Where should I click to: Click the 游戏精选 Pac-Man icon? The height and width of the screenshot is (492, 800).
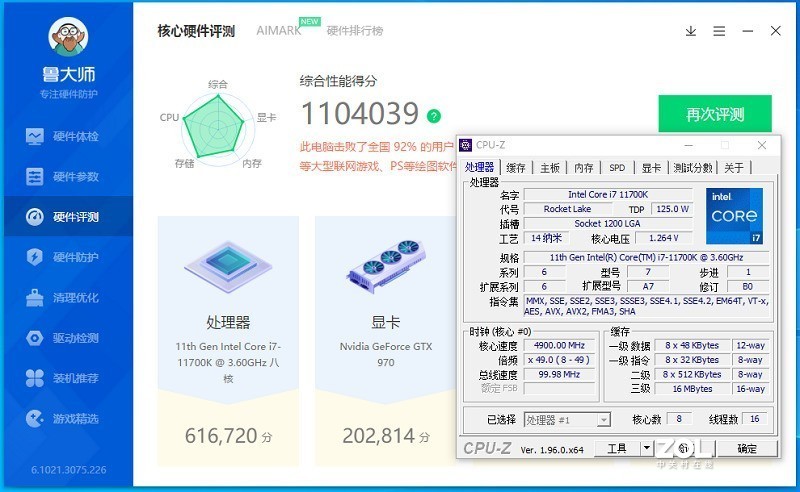(35, 419)
